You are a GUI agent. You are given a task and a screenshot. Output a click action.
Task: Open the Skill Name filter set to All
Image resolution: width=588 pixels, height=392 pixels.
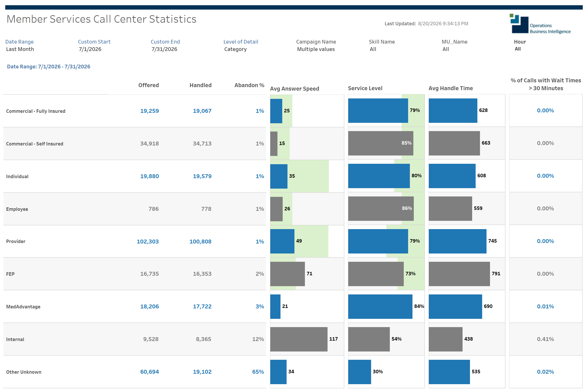pos(373,49)
